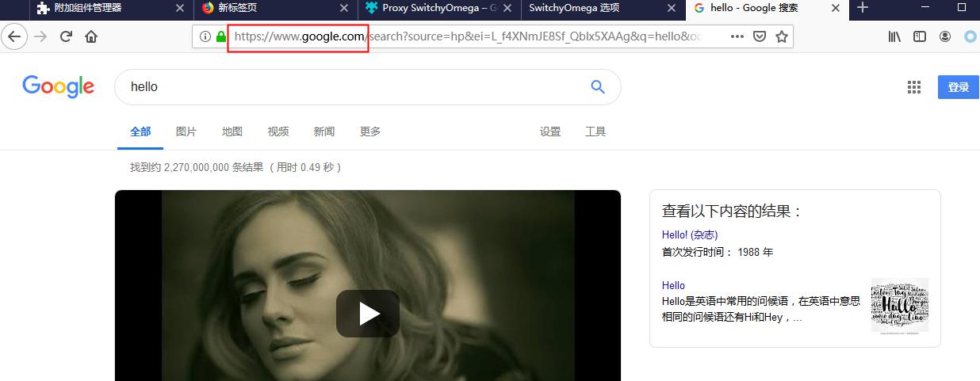Image resolution: width=980 pixels, height=381 pixels.
Task: Open Firefox account icon
Action: click(x=945, y=36)
